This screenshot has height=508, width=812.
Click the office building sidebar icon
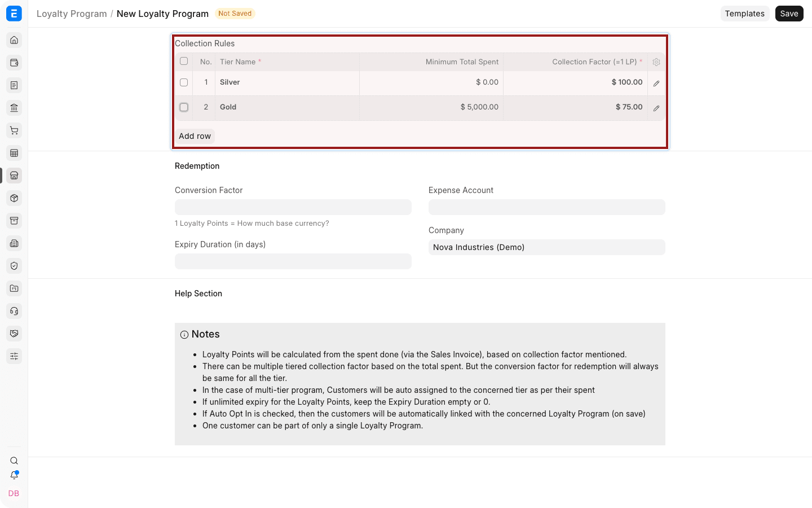click(x=14, y=243)
